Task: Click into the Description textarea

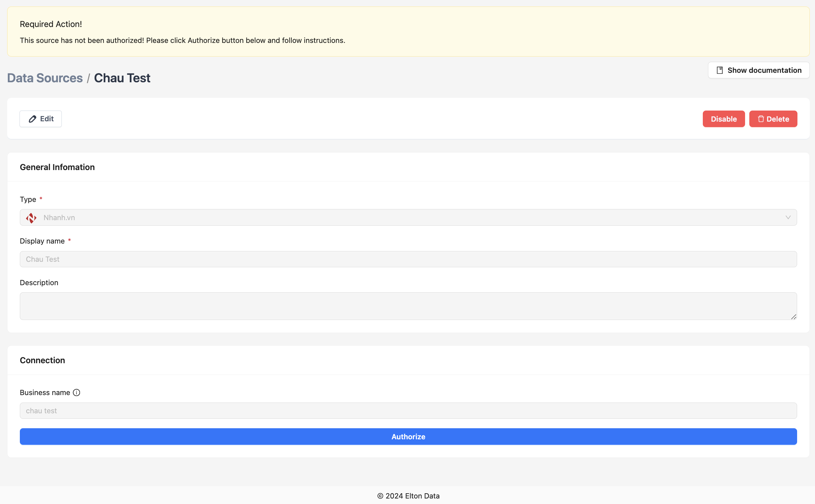Action: click(408, 306)
